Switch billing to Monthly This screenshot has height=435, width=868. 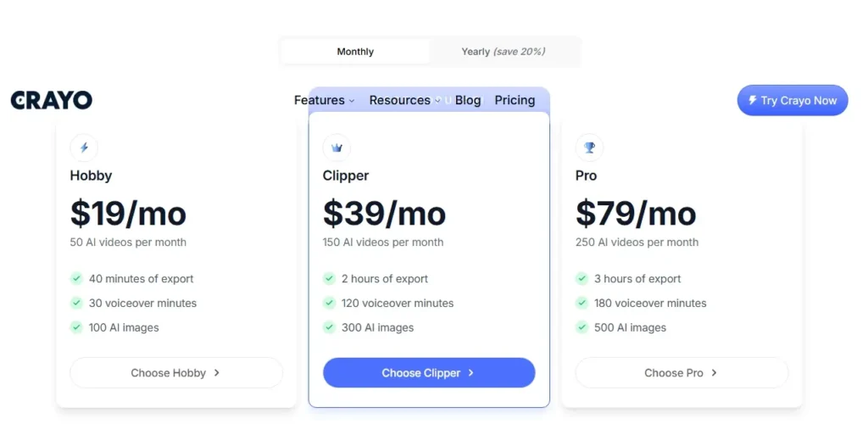coord(355,52)
